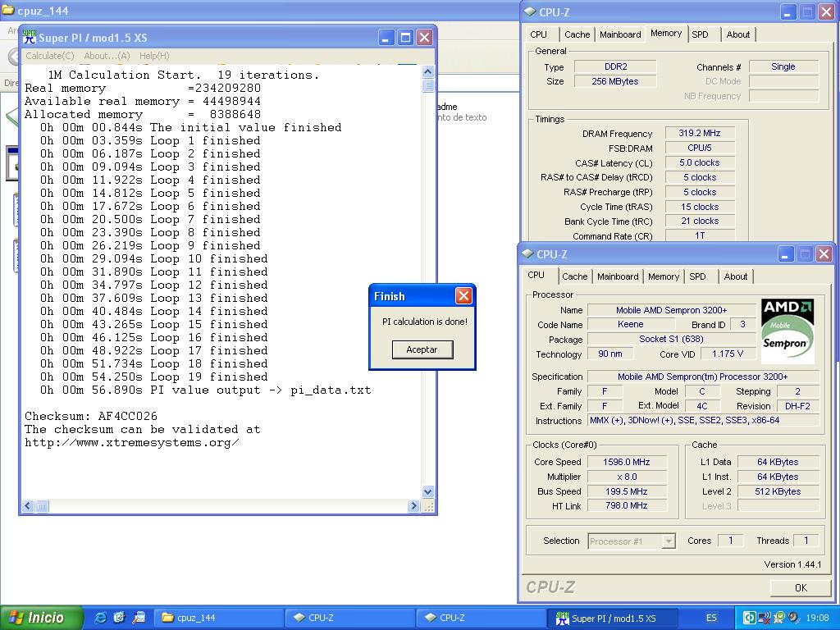
Task: Click the Core Speed value 1596.0 MHz
Action: point(627,462)
